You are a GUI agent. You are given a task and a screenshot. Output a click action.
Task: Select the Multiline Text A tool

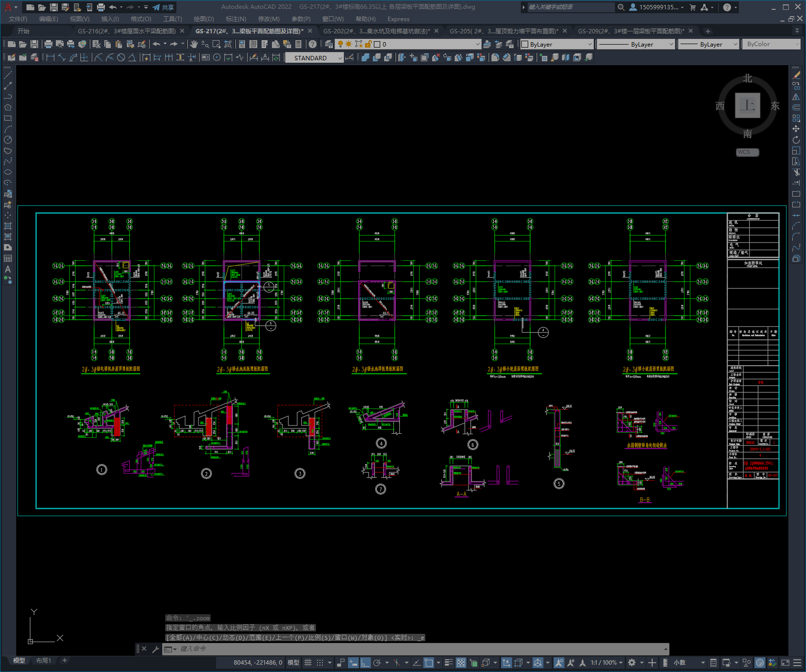point(8,269)
